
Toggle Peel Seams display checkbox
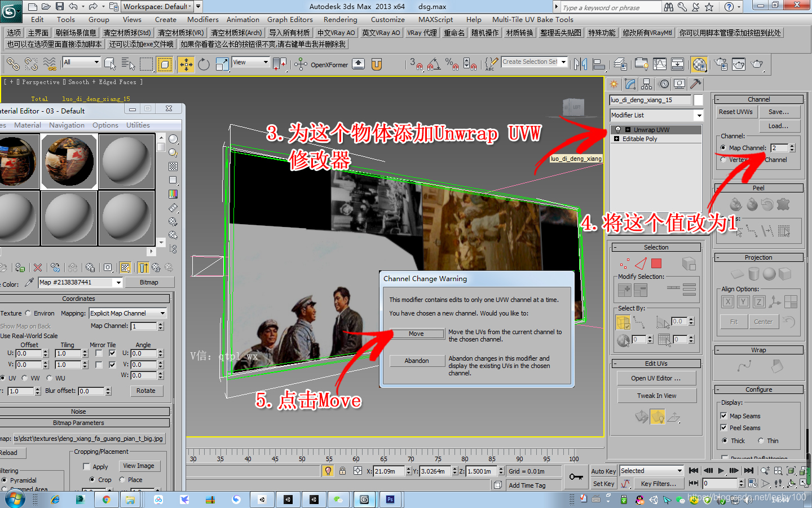[x=723, y=428]
